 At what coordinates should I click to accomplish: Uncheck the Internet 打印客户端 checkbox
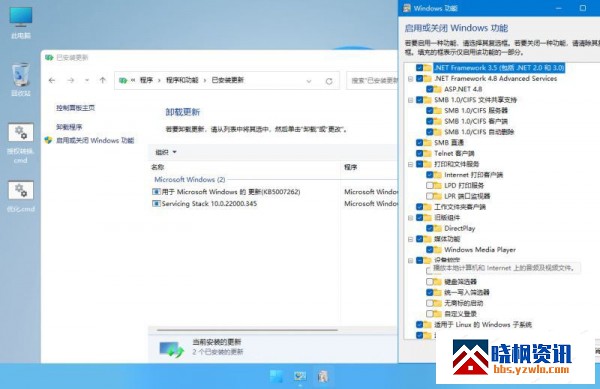429,175
